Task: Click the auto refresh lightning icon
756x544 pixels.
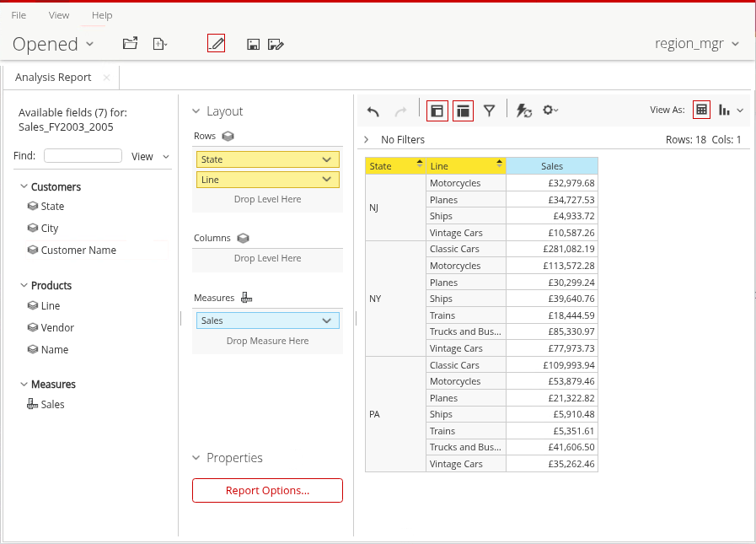Action: (x=523, y=110)
